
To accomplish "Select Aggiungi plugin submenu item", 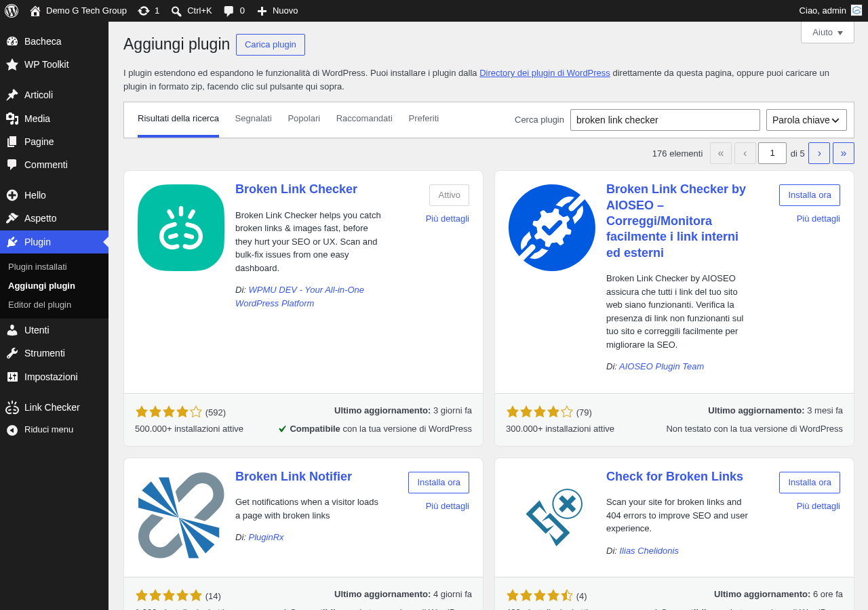I will pos(41,285).
